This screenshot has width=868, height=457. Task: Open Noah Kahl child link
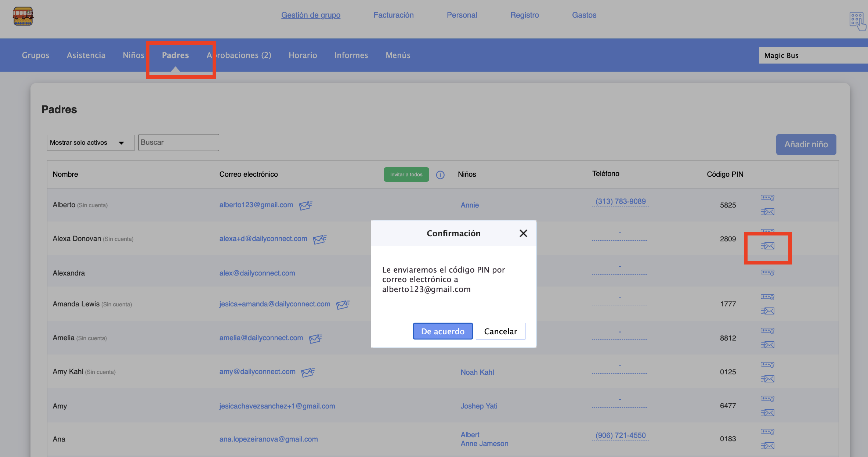477,372
